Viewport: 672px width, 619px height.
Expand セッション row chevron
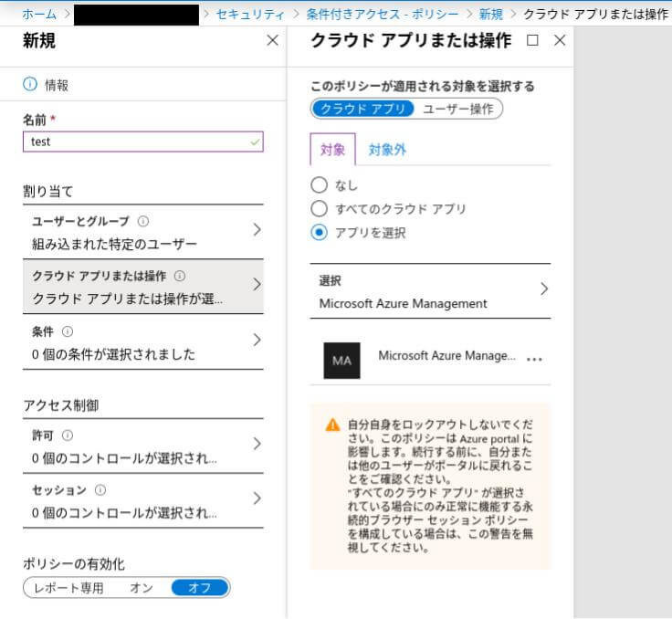coord(257,498)
